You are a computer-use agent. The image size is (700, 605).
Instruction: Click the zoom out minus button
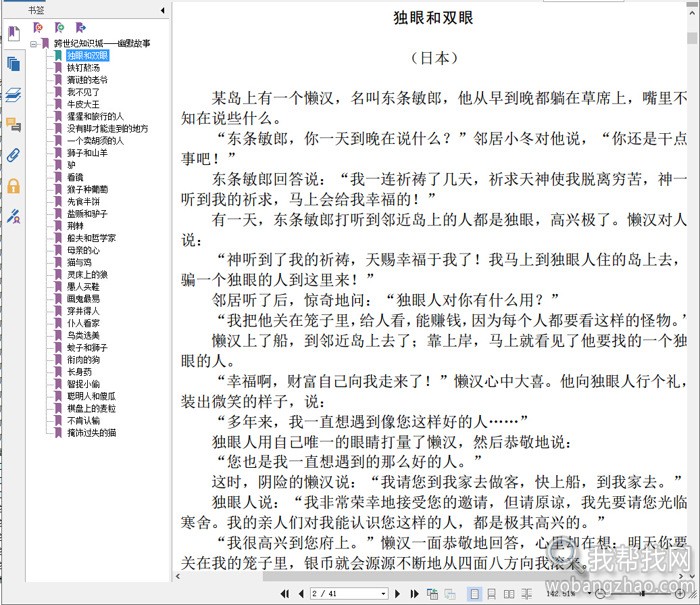[601, 593]
